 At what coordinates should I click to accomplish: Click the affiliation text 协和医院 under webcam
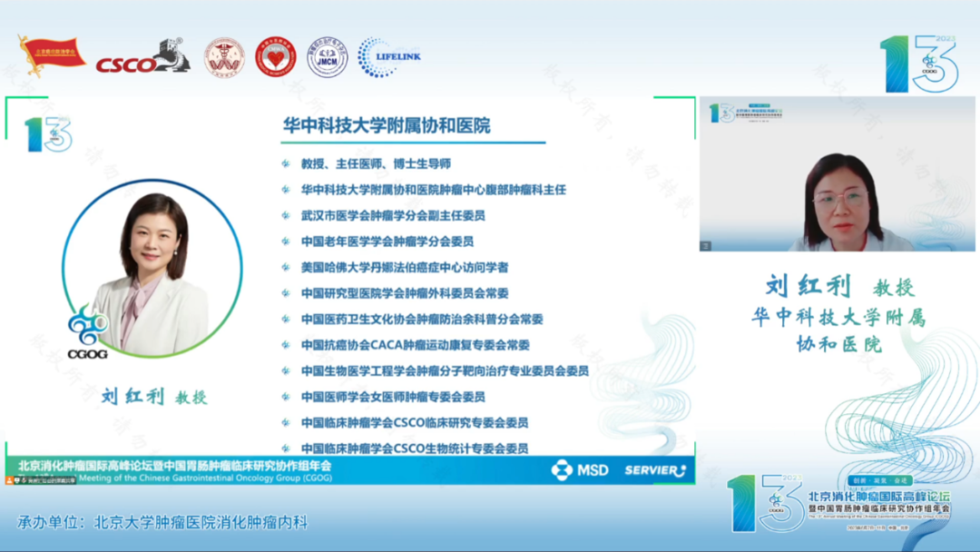click(x=838, y=344)
